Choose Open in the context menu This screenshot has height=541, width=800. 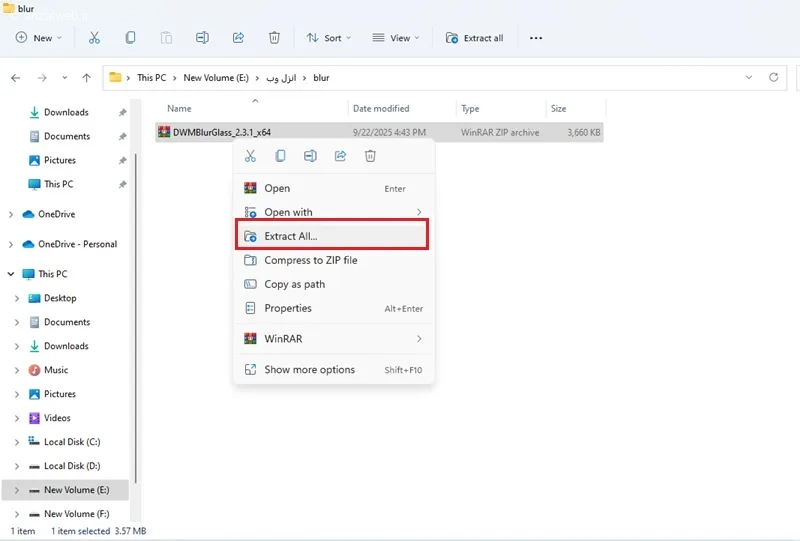click(334, 188)
